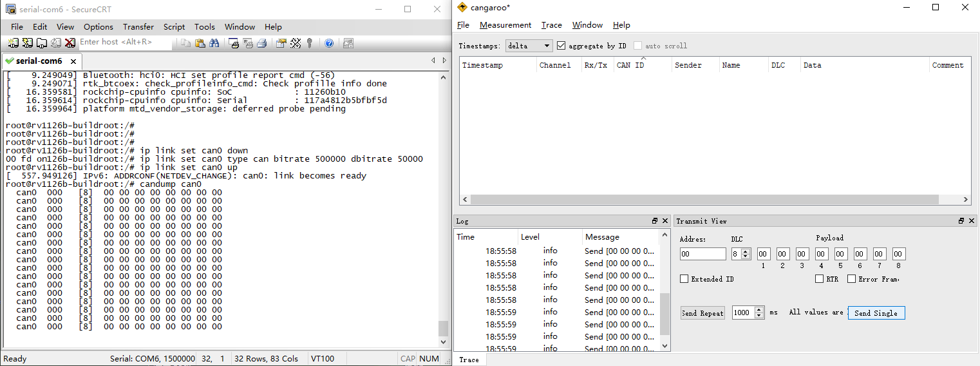980x366 pixels.
Task: Undock the Transmit View panel
Action: (961, 221)
